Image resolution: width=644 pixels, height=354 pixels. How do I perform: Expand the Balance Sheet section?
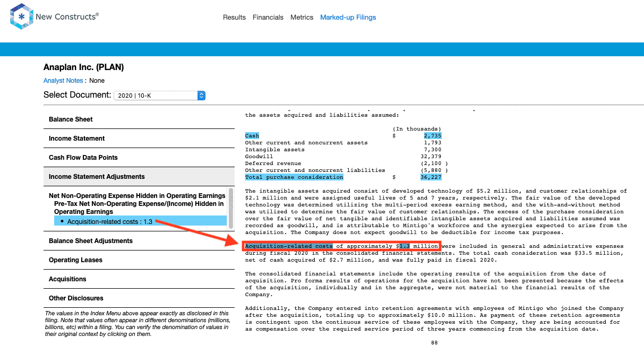pos(139,119)
